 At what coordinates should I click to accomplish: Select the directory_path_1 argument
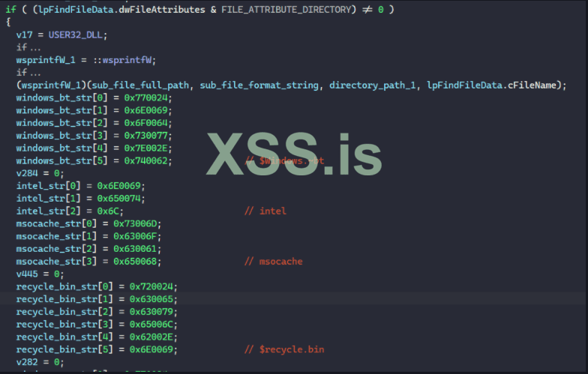373,85
